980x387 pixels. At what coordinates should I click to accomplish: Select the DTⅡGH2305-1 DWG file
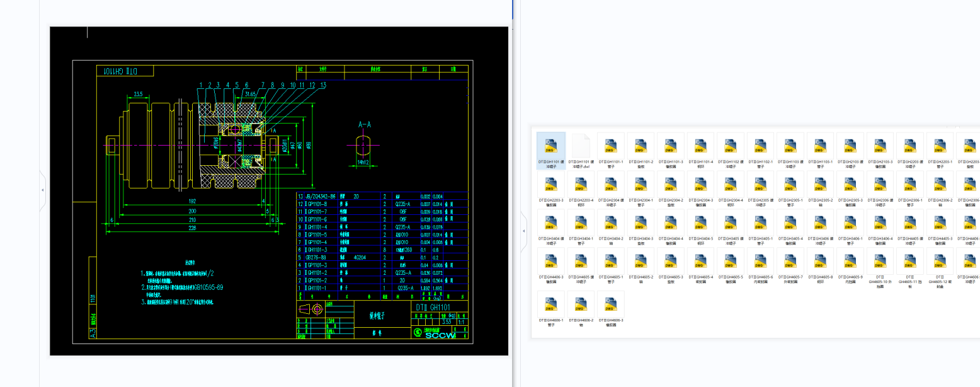click(x=790, y=189)
